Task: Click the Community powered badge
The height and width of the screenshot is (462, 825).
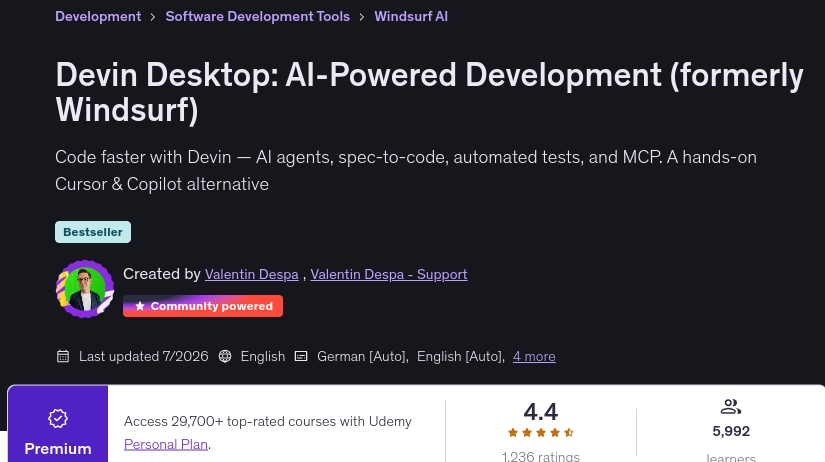Action: point(203,306)
